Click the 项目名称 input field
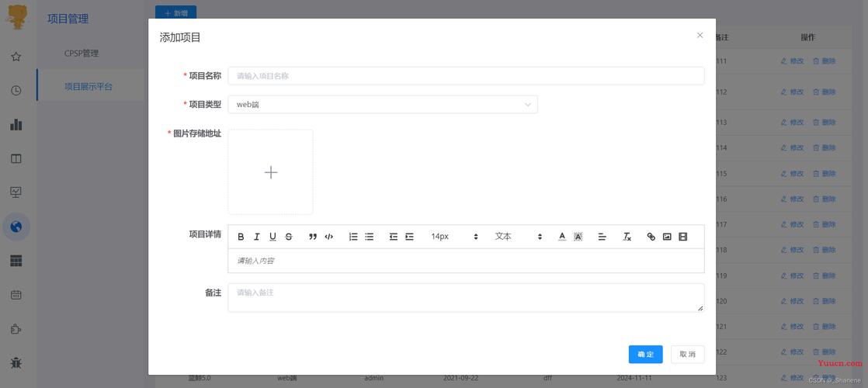Viewport: 868px width, 388px height. pos(466,76)
